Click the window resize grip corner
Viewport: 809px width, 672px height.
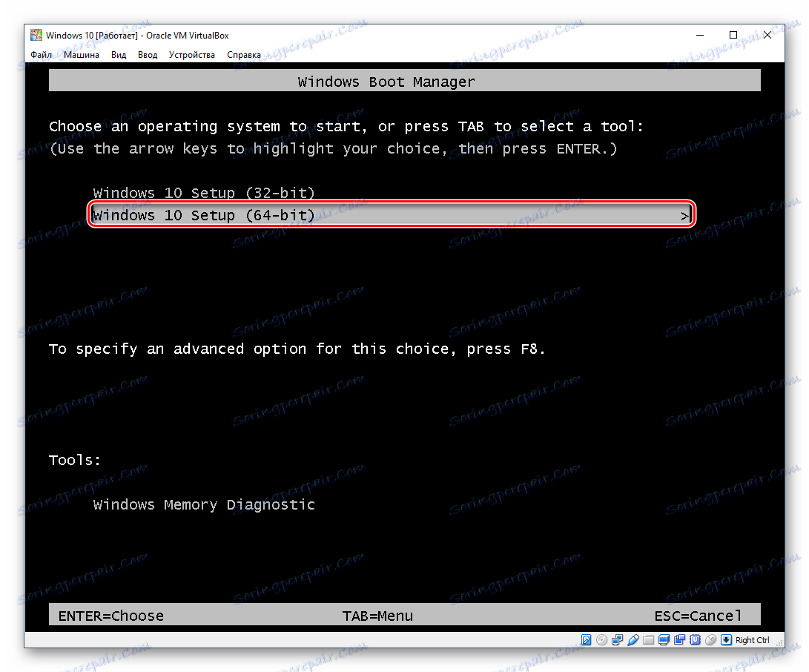point(780,643)
